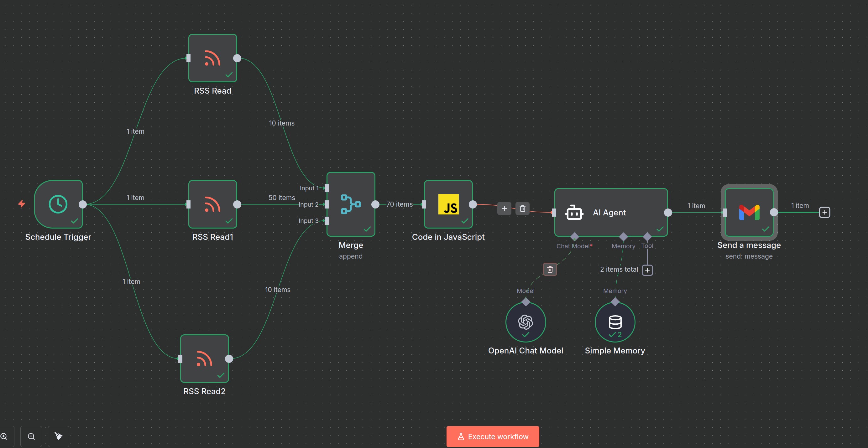Click the '50 items' connection label
This screenshot has height=448, width=868.
tap(282, 198)
